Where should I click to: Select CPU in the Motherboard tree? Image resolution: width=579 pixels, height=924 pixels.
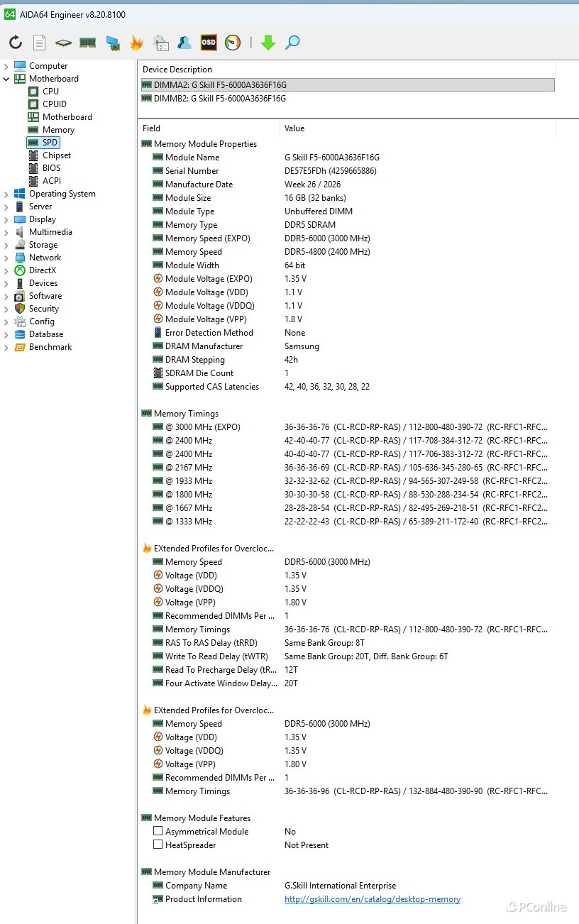(x=50, y=91)
